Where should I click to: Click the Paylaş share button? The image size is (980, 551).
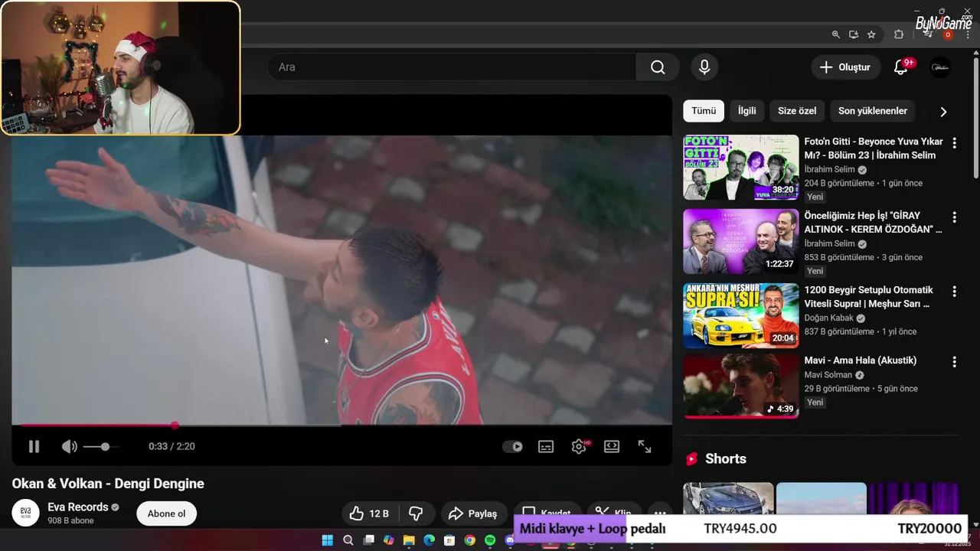[473, 514]
